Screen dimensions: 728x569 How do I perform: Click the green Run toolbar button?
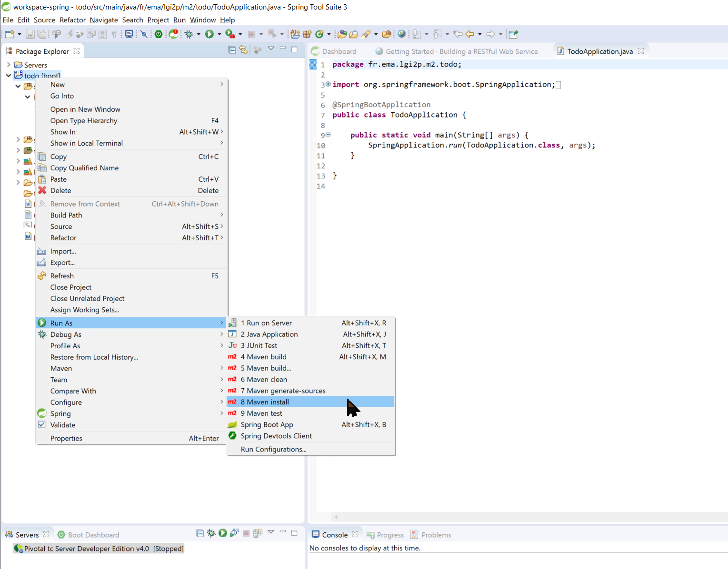(x=209, y=34)
